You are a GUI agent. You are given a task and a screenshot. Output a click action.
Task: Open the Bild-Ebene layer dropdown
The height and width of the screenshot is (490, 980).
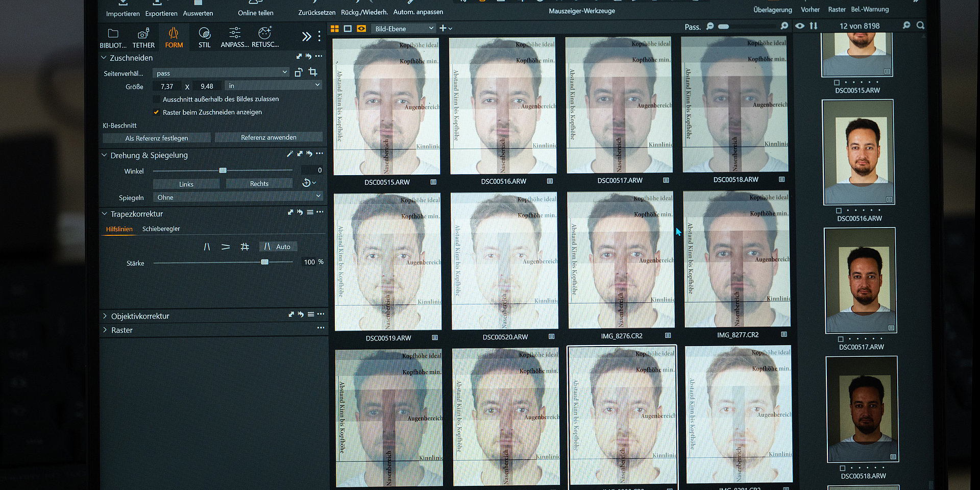pos(403,29)
